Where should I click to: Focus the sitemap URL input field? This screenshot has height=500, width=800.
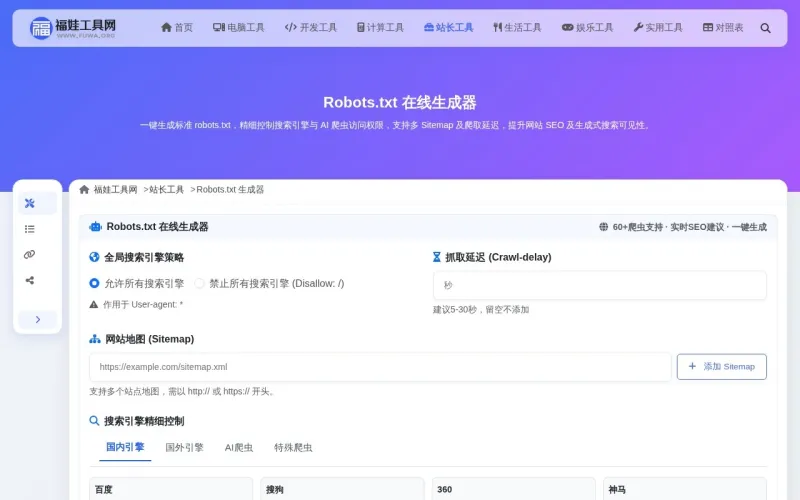click(x=380, y=367)
